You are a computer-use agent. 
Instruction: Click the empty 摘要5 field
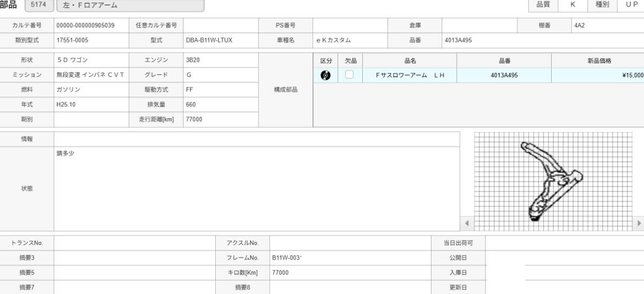point(135,273)
